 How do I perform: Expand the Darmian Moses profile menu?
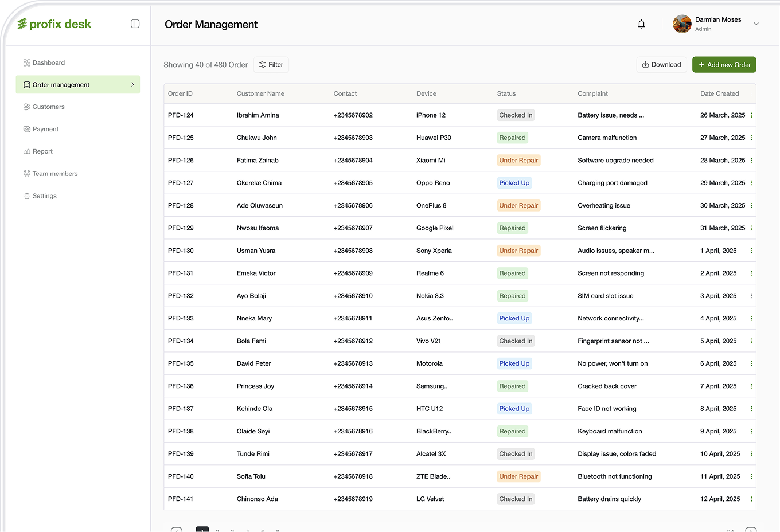pyautogui.click(x=756, y=24)
